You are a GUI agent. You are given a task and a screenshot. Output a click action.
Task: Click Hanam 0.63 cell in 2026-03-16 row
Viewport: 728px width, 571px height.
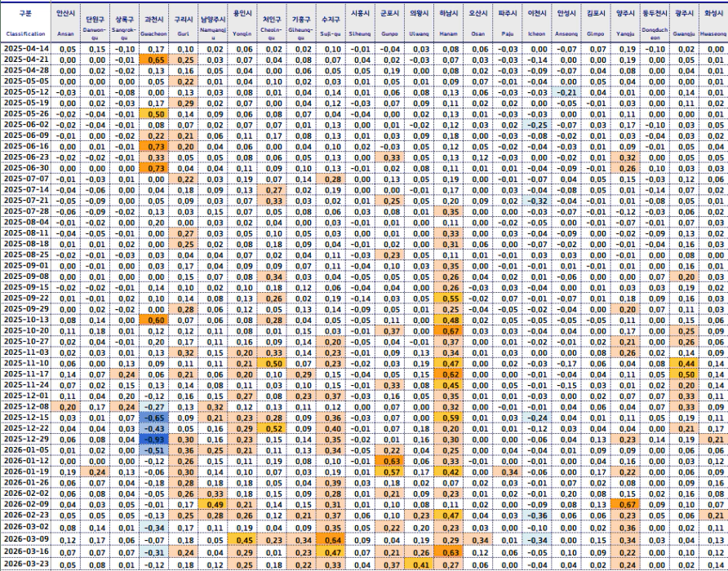tap(449, 552)
